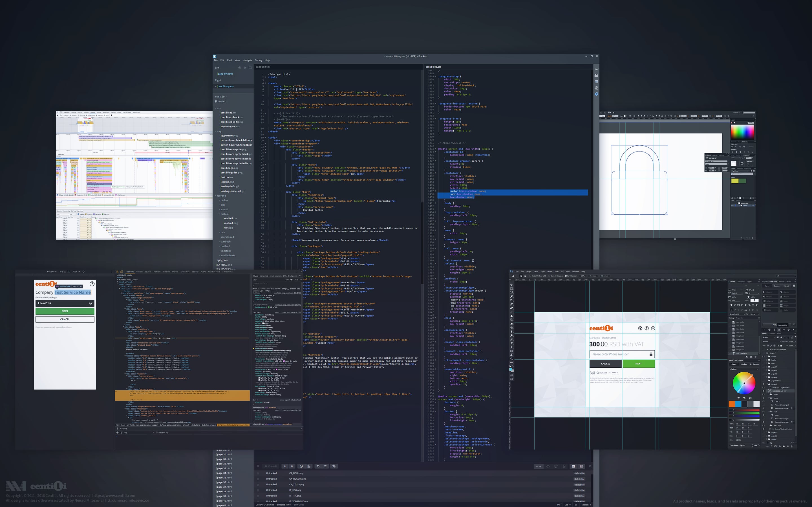This screenshot has width=812, height=507.
Task: Open working files settings gear in Brackets
Action: click(245, 68)
